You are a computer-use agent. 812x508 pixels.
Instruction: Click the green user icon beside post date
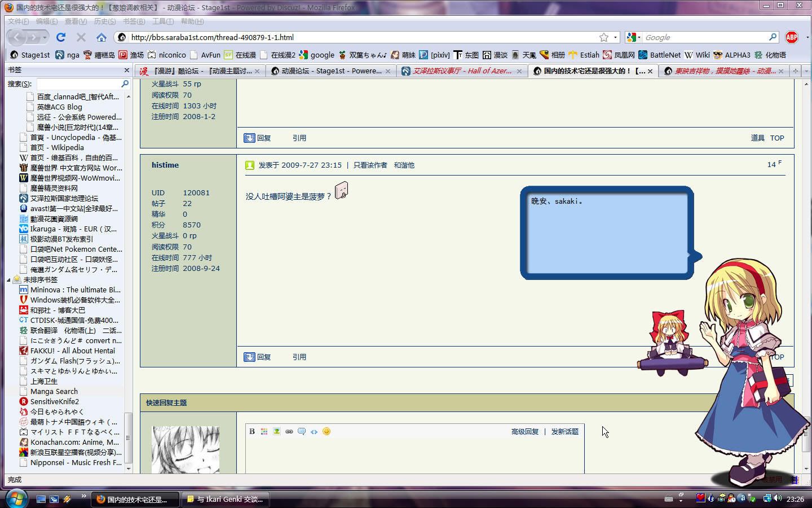[250, 165]
